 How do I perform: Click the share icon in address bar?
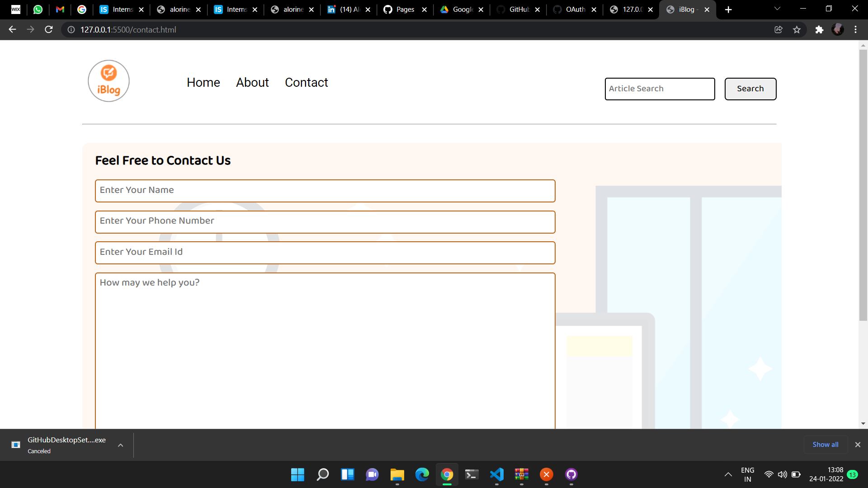point(778,29)
